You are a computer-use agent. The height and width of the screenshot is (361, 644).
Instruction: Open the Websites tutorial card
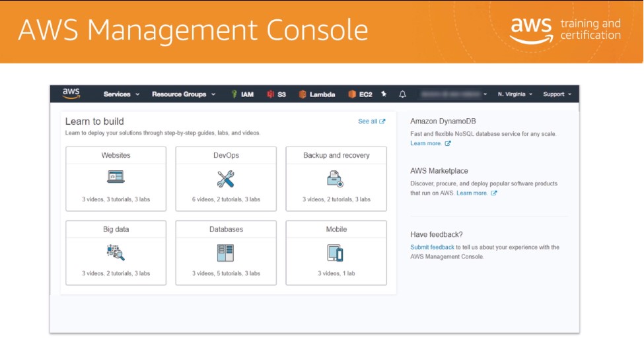(x=116, y=179)
